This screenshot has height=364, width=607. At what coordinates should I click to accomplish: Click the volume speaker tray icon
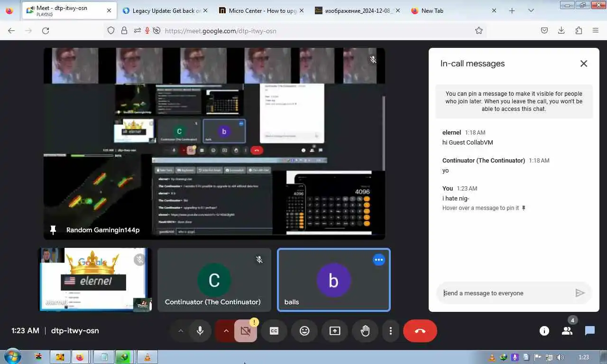click(561, 357)
